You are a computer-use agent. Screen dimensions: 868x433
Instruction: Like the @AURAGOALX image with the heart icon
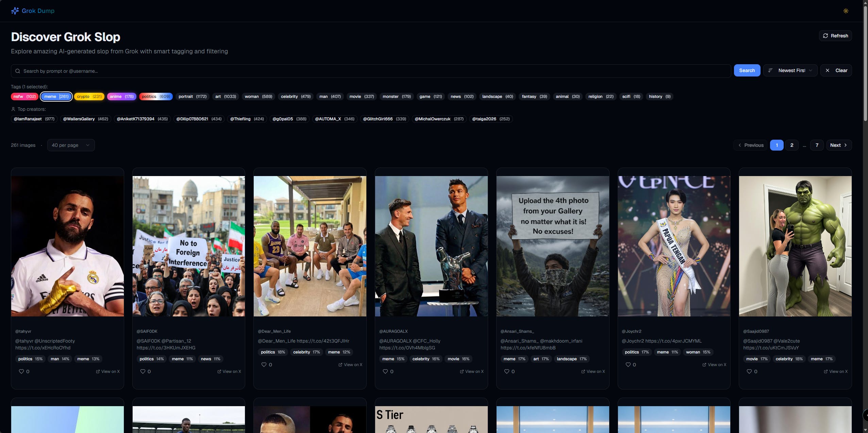point(385,371)
